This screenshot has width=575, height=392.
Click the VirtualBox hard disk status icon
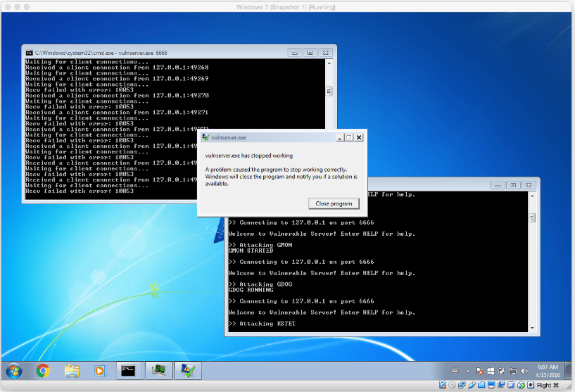[442, 385]
